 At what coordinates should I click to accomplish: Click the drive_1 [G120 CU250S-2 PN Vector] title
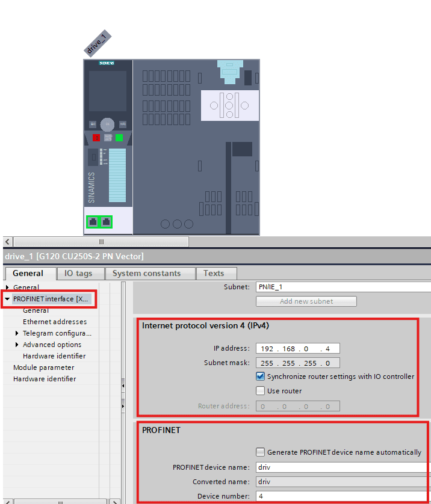[x=74, y=256]
